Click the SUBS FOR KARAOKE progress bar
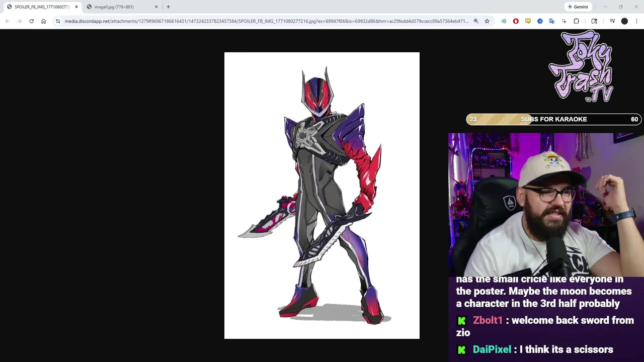The height and width of the screenshot is (362, 644). click(553, 119)
